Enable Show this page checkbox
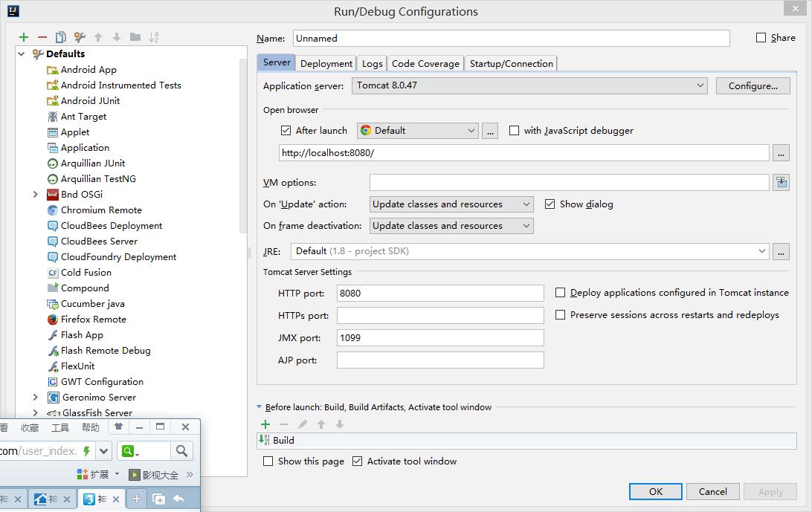Screen dimensions: 812x512 268,461
